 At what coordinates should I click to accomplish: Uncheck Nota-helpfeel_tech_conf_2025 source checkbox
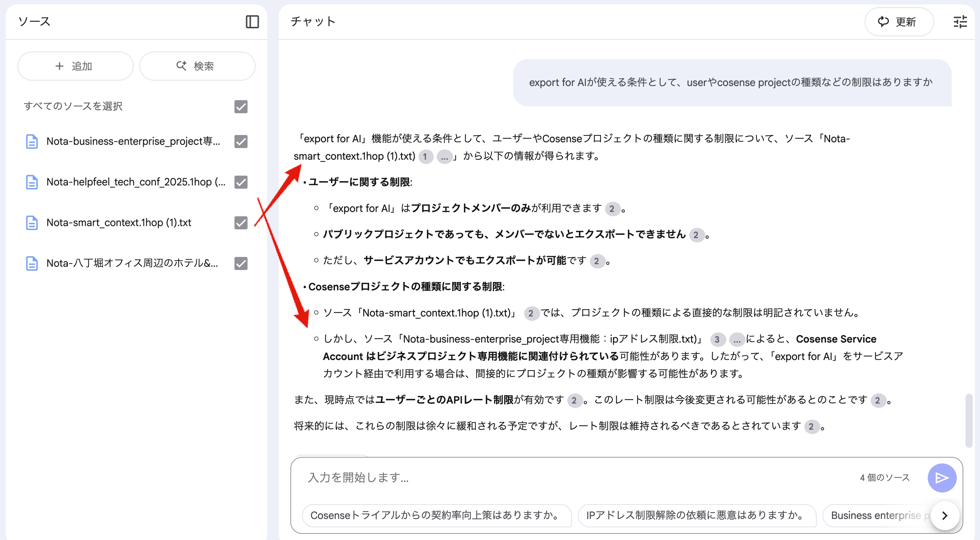pos(241,182)
